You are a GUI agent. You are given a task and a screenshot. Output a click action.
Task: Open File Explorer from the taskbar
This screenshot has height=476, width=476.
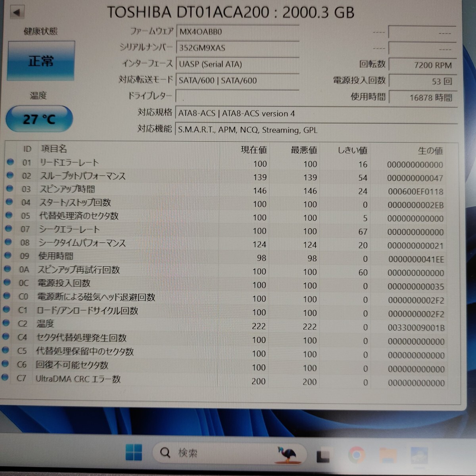point(388,455)
